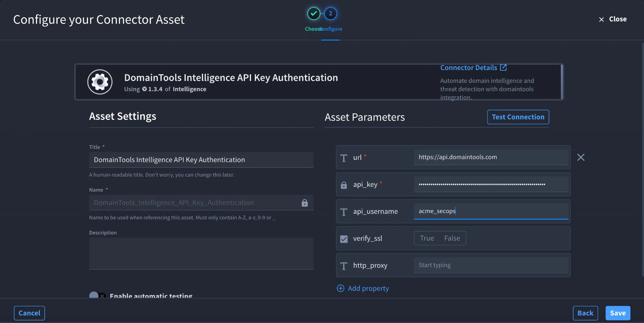The height and width of the screenshot is (323, 644).
Task: Click the 'Asset Settings' heading
Action: point(123,116)
